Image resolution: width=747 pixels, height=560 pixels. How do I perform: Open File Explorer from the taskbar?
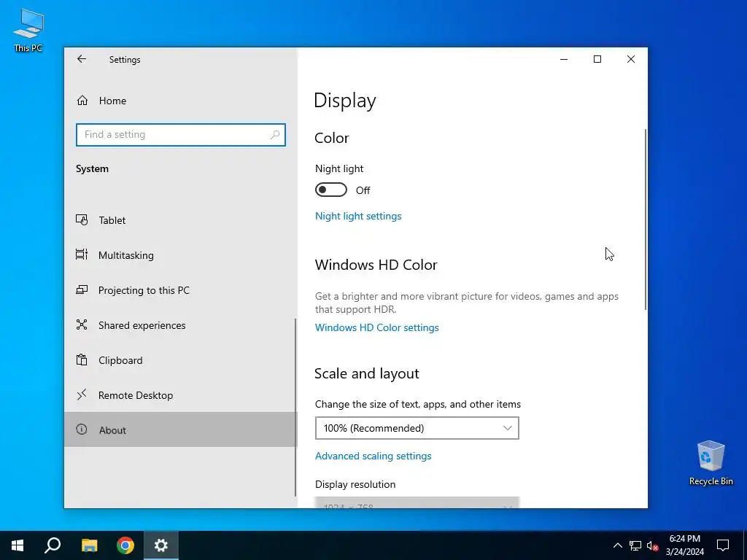(89, 545)
